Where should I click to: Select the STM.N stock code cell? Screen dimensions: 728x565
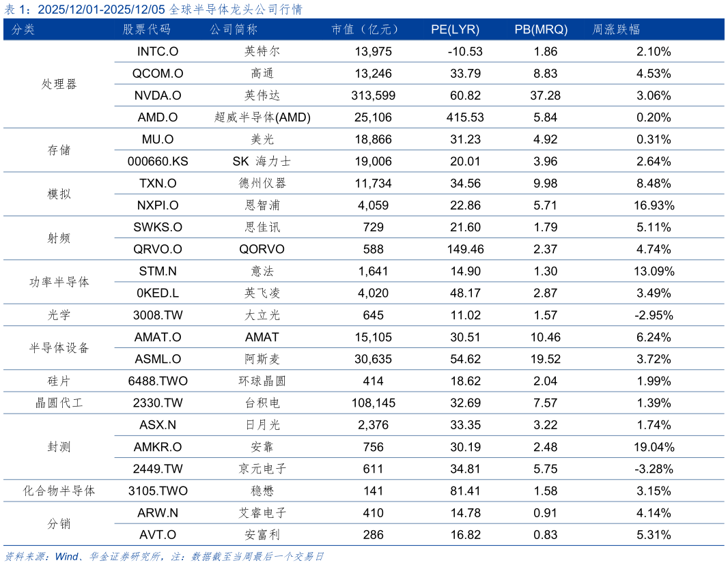pyautogui.click(x=158, y=271)
